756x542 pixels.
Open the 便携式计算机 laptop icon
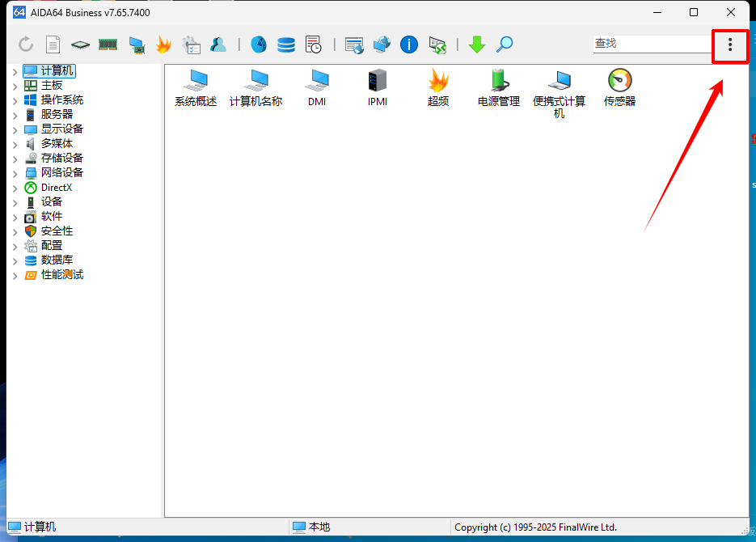[560, 94]
